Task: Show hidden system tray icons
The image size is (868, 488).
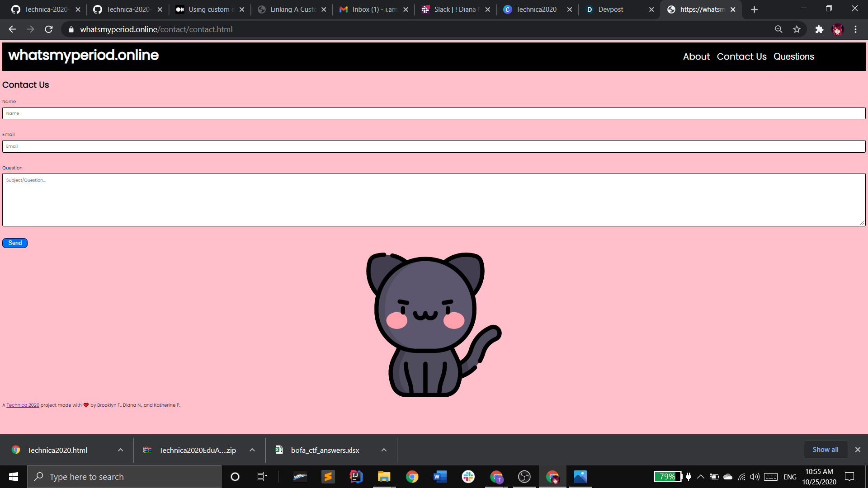Action: [x=701, y=477]
